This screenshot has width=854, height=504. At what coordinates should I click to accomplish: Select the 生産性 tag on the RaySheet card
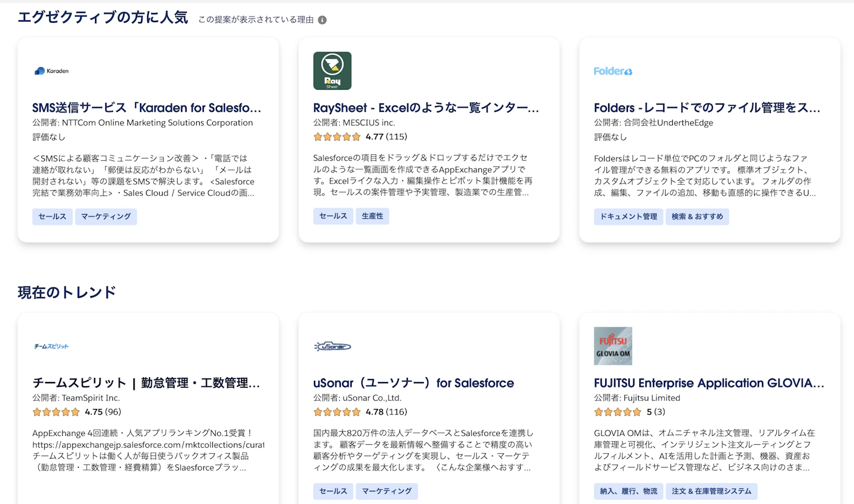373,216
